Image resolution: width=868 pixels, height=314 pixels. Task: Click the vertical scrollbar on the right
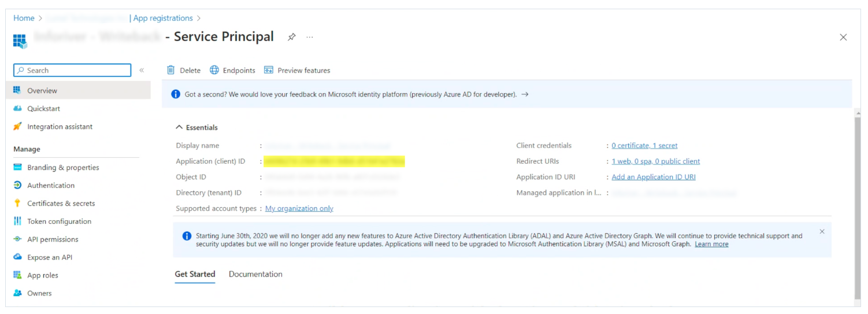[x=856, y=202]
